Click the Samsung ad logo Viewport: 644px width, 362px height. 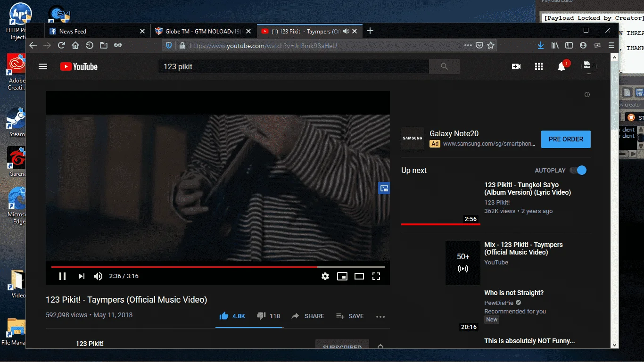pyautogui.click(x=413, y=138)
